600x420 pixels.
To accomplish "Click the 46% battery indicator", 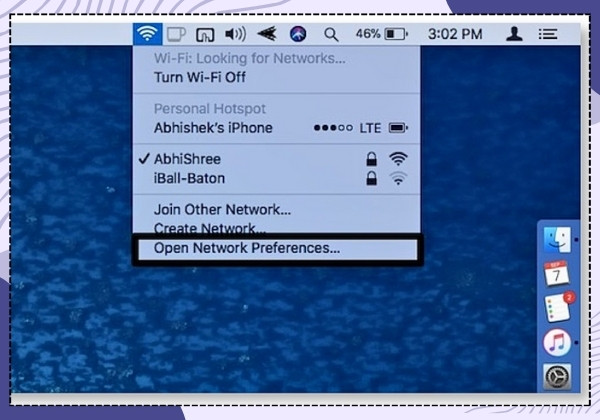I will pyautogui.click(x=382, y=34).
